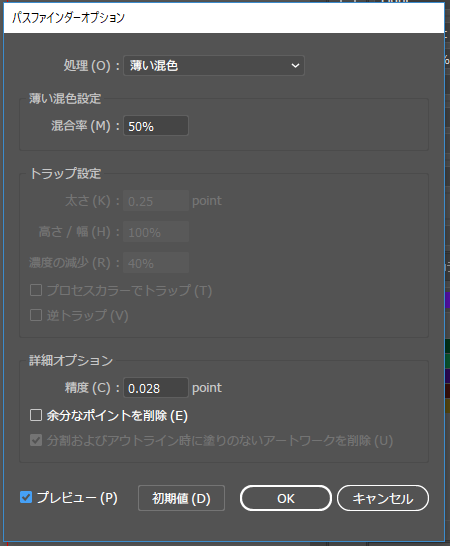The image size is (450, 546).
Task: Click the 精度 field showing 0.028
Action: 156,388
